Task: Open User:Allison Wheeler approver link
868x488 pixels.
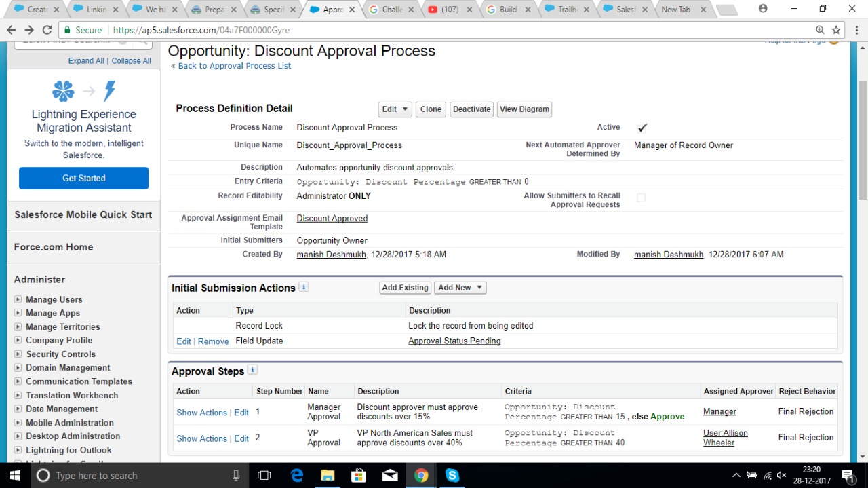Action: pos(726,438)
